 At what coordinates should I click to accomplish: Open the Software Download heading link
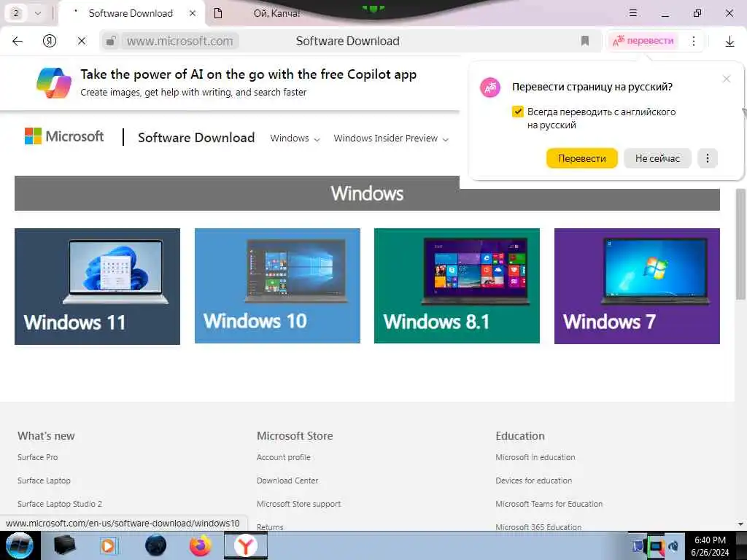[196, 138]
